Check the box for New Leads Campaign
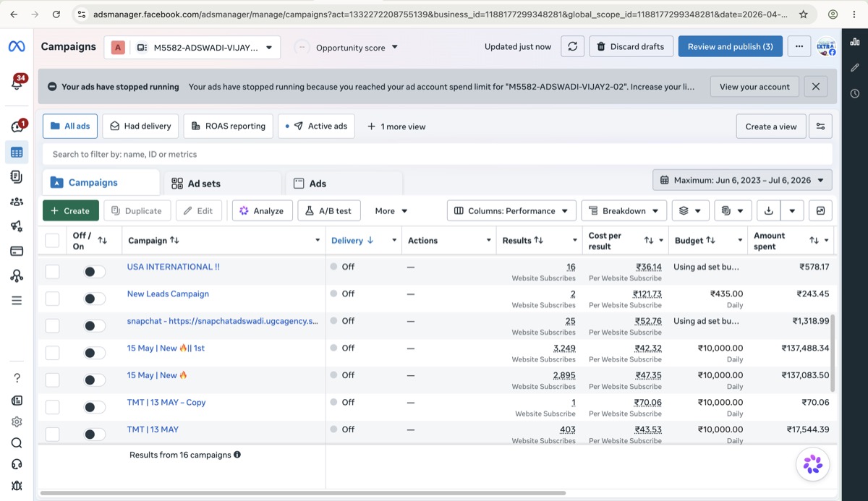The image size is (868, 501). point(52,299)
